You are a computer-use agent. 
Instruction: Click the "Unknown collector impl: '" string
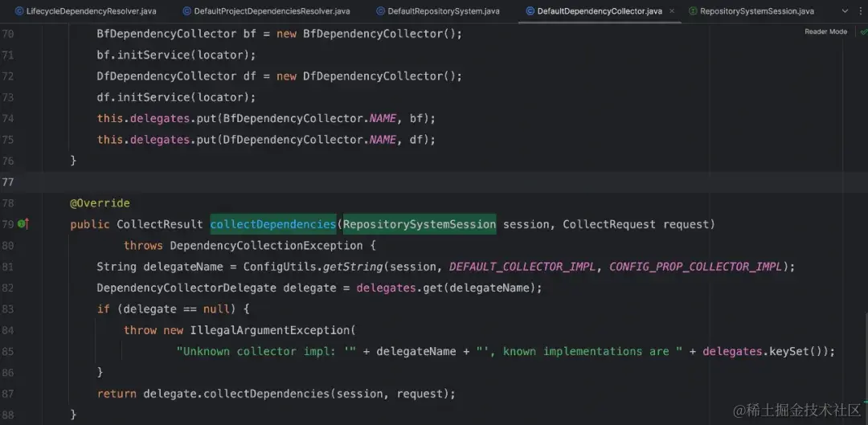266,351
